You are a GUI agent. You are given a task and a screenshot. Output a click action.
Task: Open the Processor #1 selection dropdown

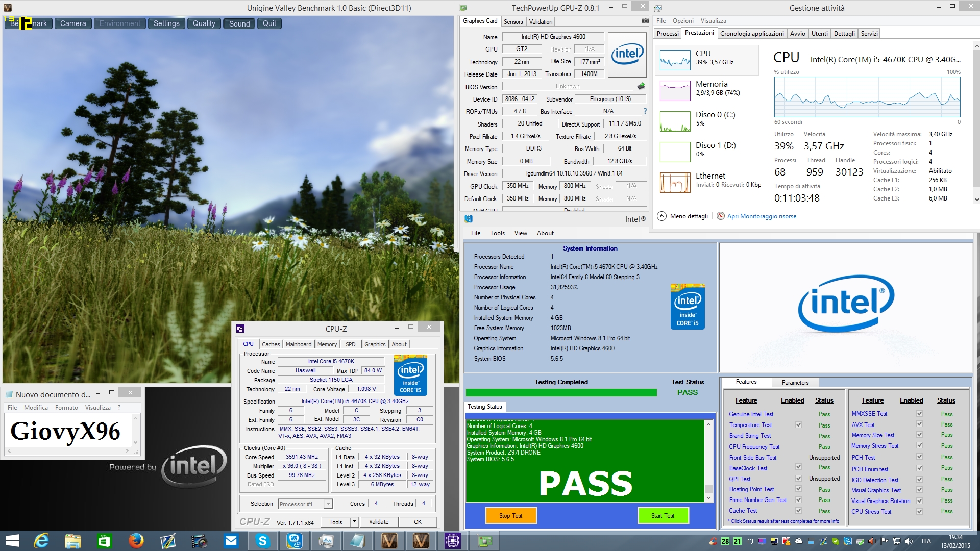[x=328, y=504]
